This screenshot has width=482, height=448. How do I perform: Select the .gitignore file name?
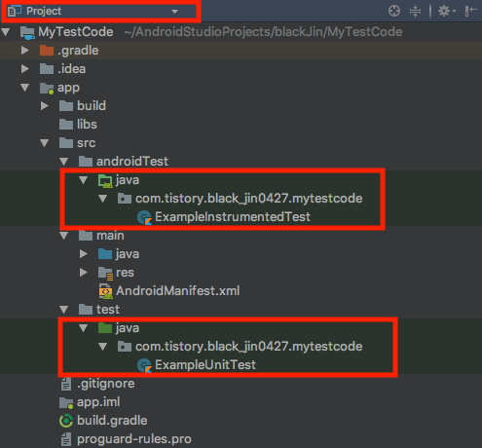click(x=106, y=384)
